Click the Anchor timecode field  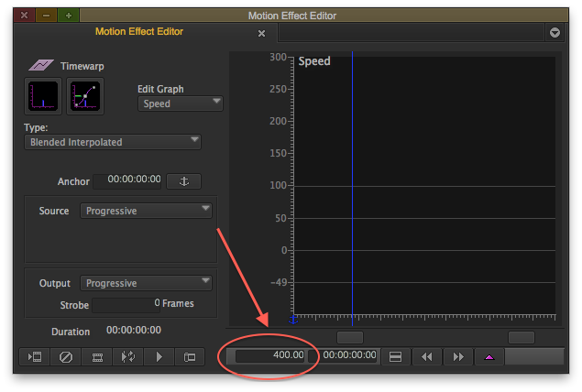pyautogui.click(x=127, y=181)
